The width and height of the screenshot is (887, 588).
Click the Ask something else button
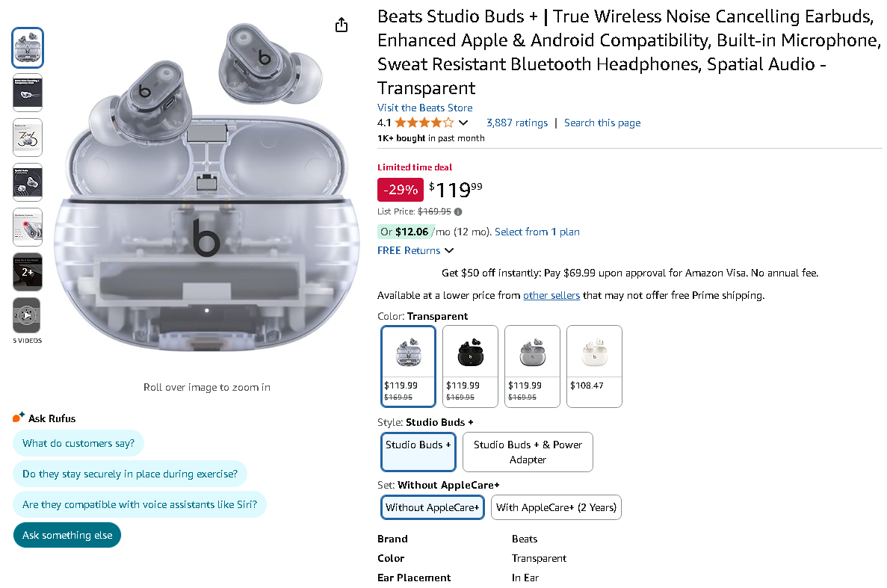tap(67, 535)
